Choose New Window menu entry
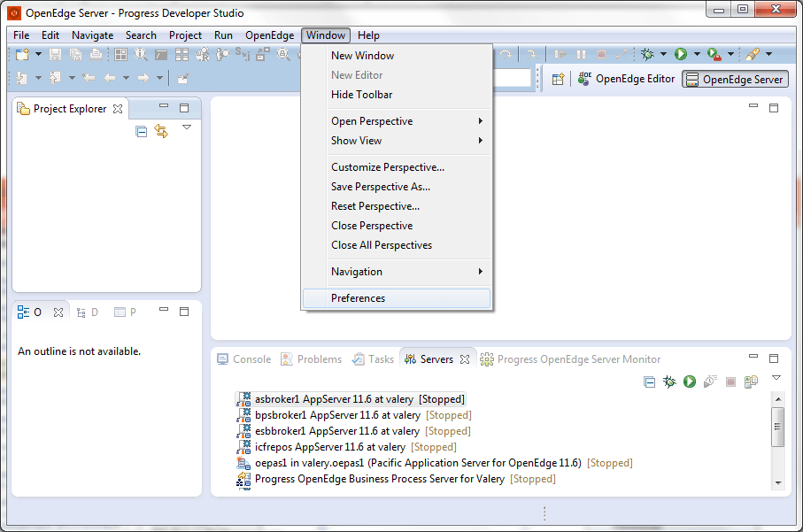 pyautogui.click(x=397, y=56)
